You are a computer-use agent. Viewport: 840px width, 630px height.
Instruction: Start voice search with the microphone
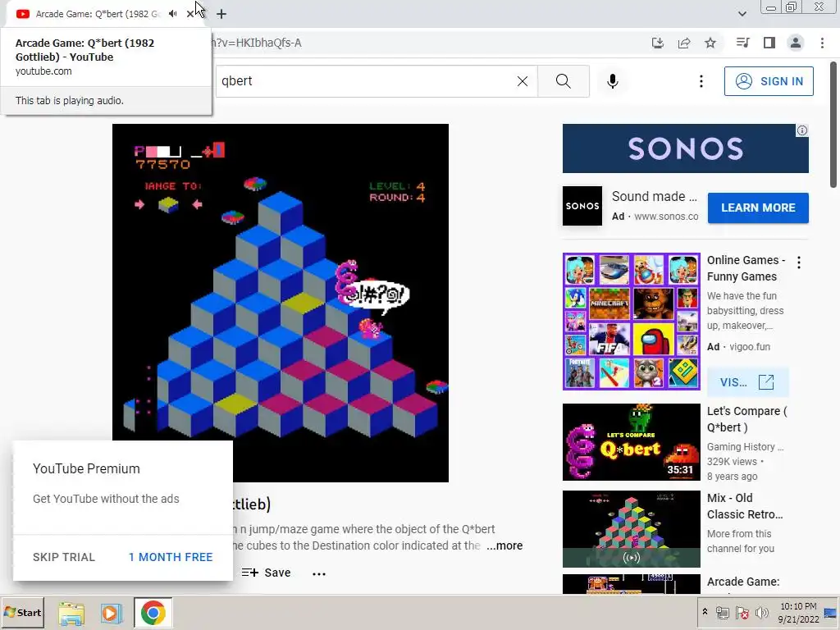tap(613, 81)
